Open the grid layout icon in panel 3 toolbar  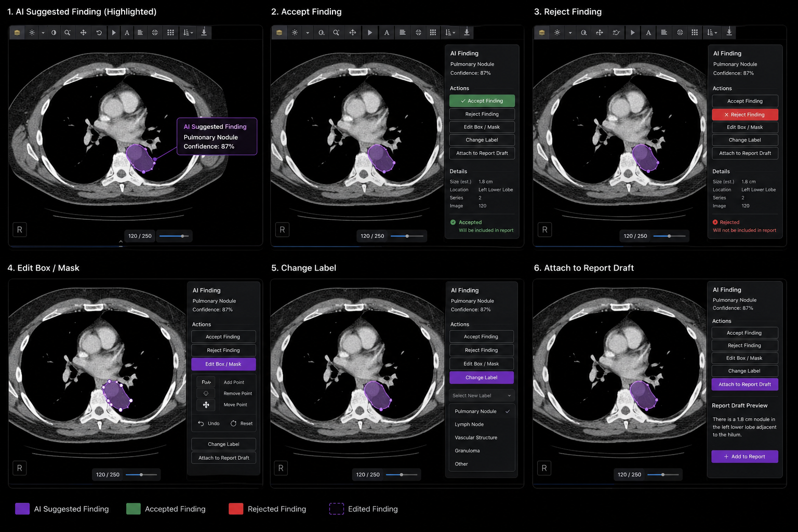tap(695, 33)
